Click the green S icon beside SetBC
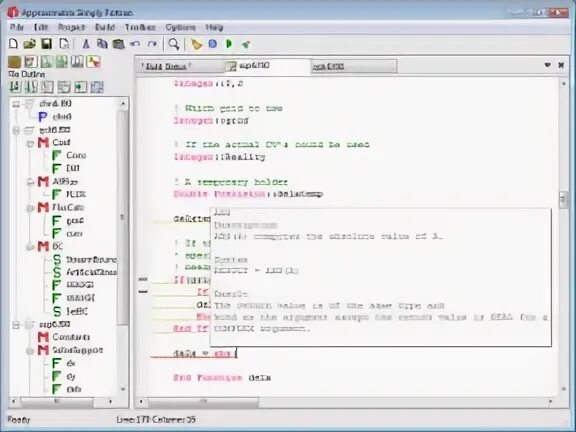Viewport: 576px width, 432px height. pos(57,312)
